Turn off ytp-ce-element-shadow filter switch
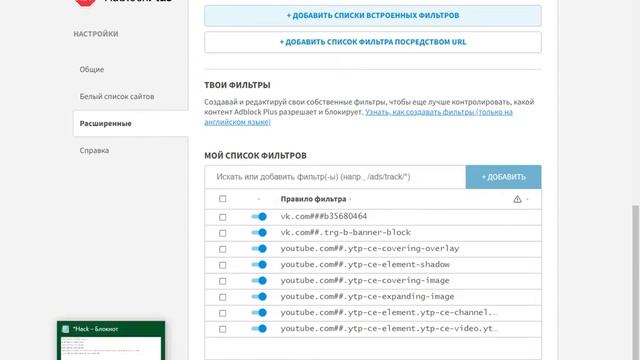 pyautogui.click(x=259, y=264)
